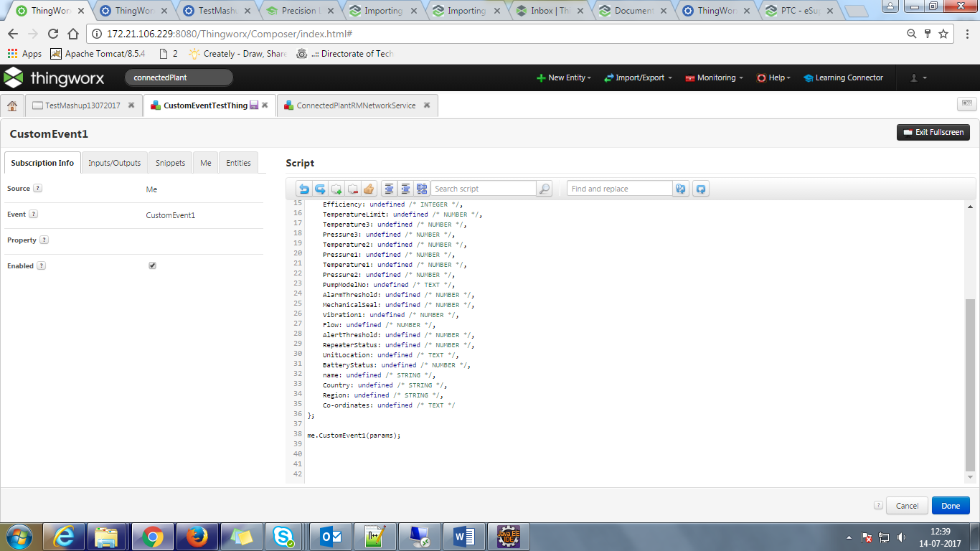Open the Learning Connector link
Screen dimensions: 980x551
[844, 77]
